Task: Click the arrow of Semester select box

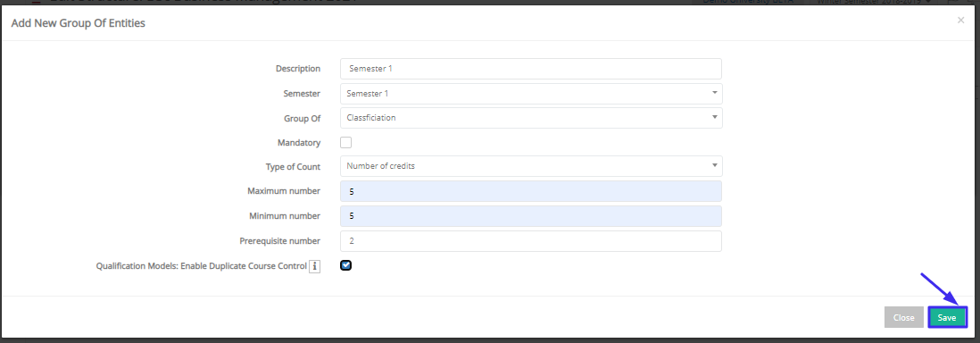Action: pyautogui.click(x=714, y=93)
